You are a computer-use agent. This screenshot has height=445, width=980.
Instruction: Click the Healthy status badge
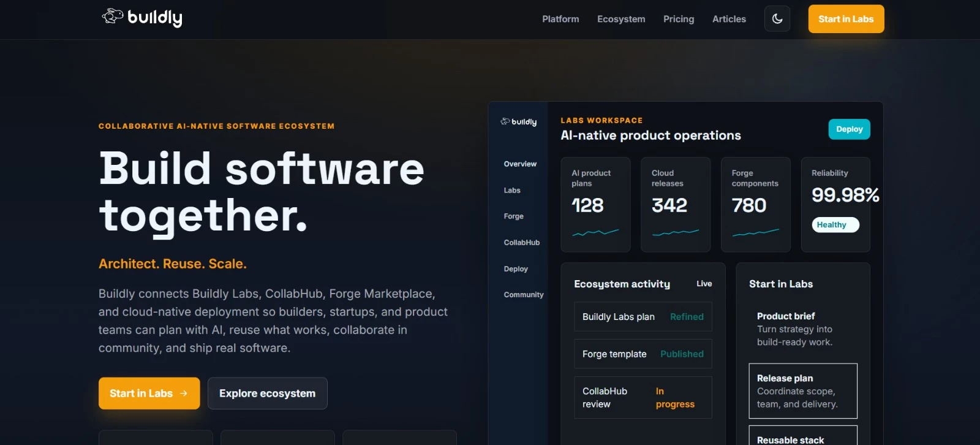pos(835,225)
